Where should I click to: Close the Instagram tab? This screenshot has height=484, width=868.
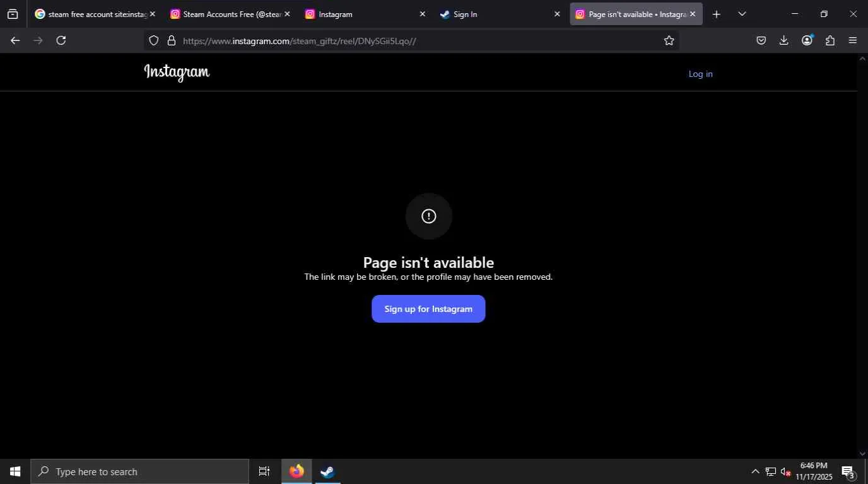pyautogui.click(x=422, y=14)
